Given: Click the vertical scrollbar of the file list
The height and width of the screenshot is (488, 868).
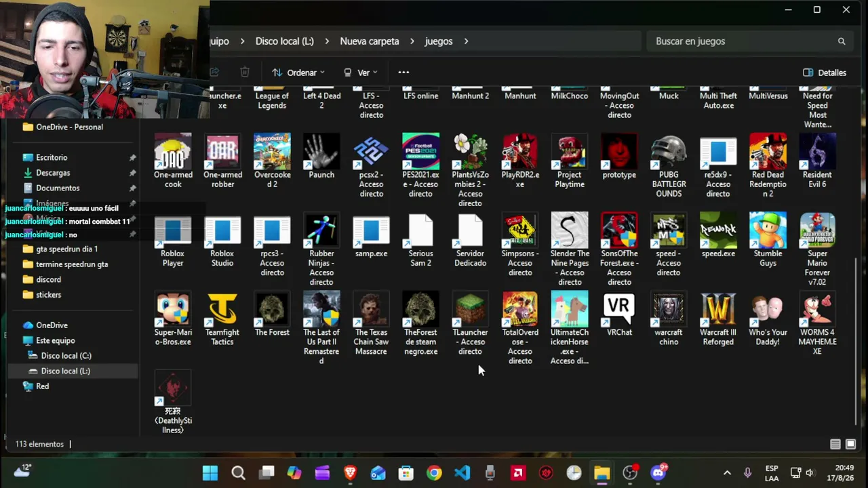Looking at the screenshot, I should point(857,342).
